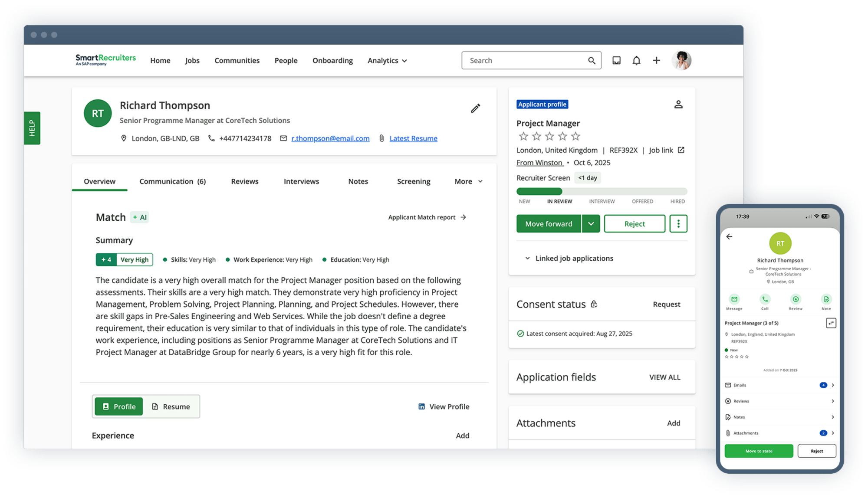Switch to Resume view toggle
The height and width of the screenshot is (498, 868).
[171, 406]
